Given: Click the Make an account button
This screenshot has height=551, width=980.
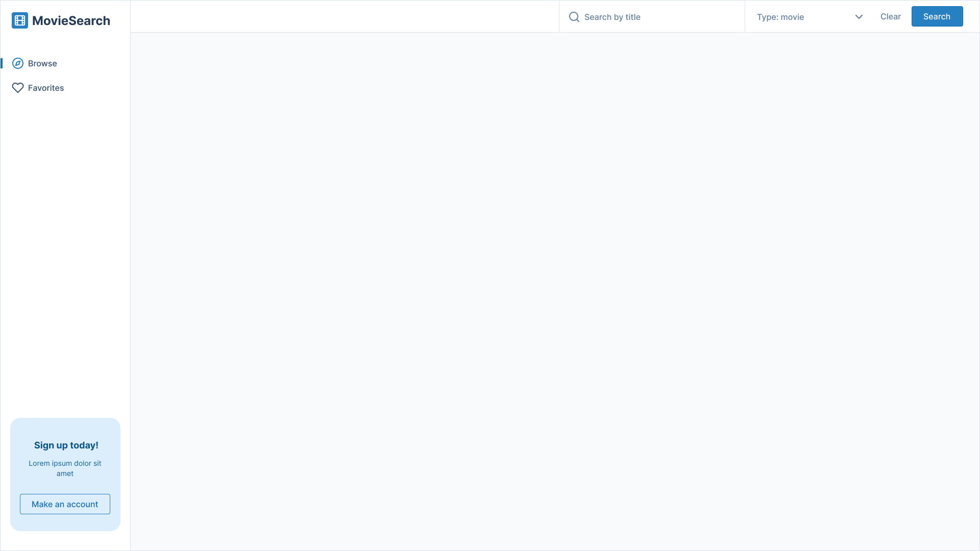Looking at the screenshot, I should click(65, 504).
